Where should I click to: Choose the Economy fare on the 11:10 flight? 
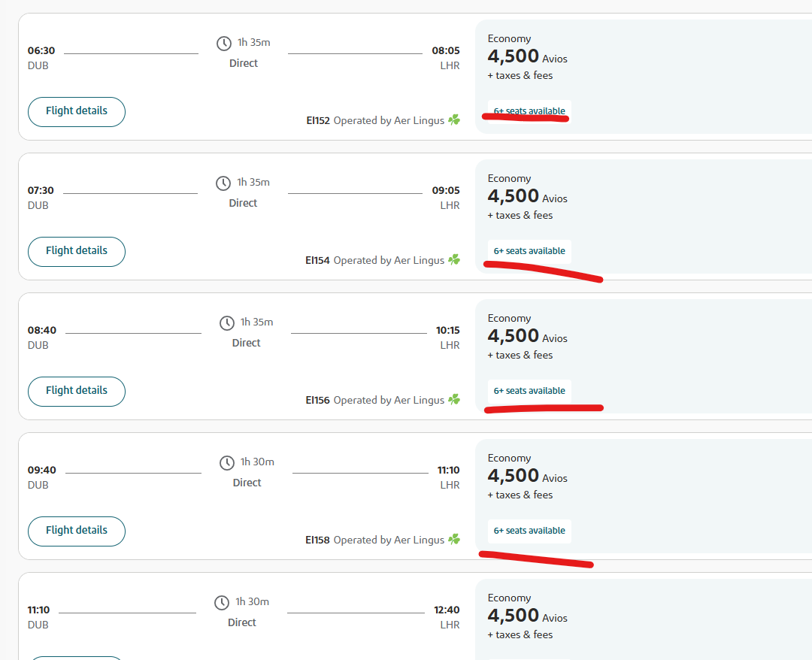(x=643, y=619)
